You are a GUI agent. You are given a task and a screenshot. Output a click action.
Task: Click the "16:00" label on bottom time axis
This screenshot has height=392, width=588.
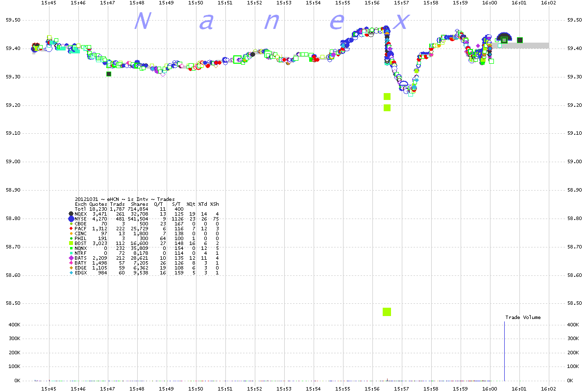[x=490, y=389]
